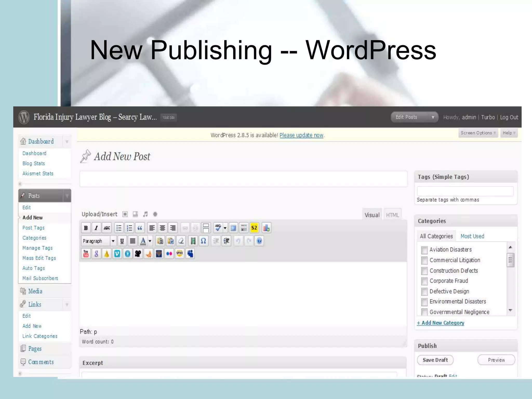Show or hide the kitchen sink rows
Viewport: 532px width, 399px height.
(244, 228)
